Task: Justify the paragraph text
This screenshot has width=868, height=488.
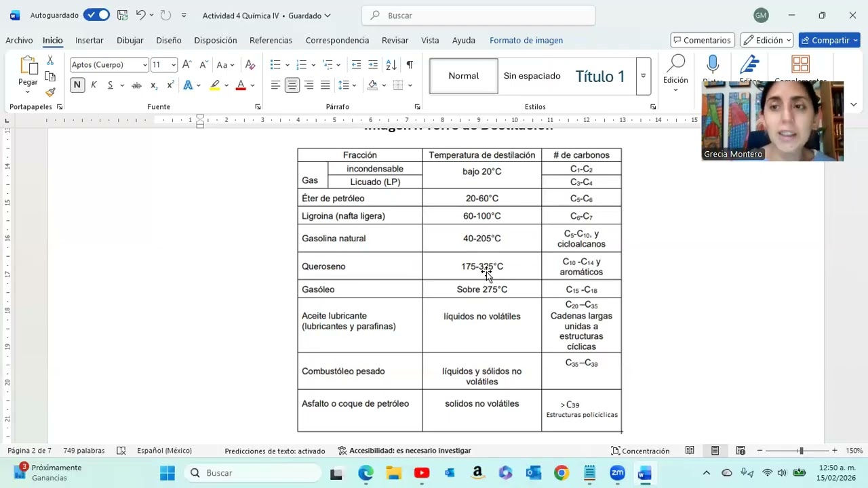Action: pos(325,85)
